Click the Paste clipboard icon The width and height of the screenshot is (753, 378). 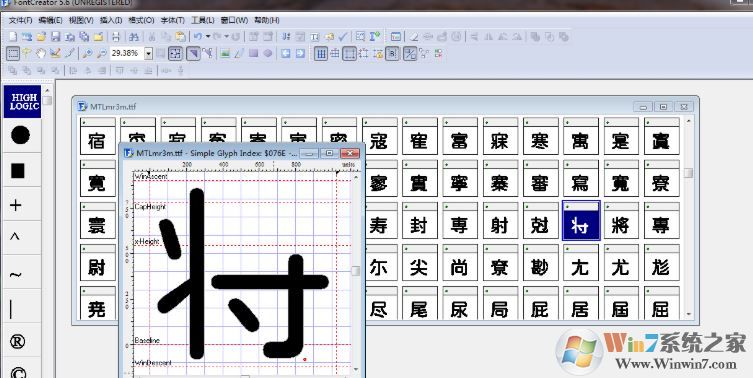[180, 37]
